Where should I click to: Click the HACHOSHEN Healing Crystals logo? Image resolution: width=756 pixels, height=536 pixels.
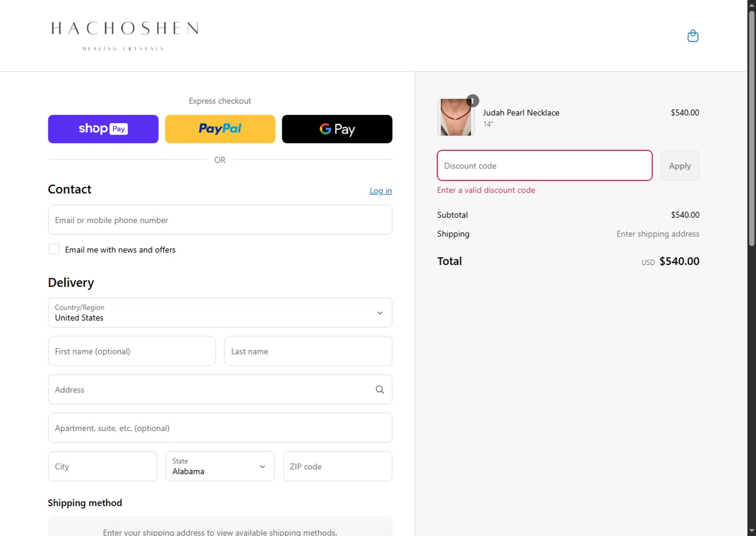pyautogui.click(x=124, y=35)
